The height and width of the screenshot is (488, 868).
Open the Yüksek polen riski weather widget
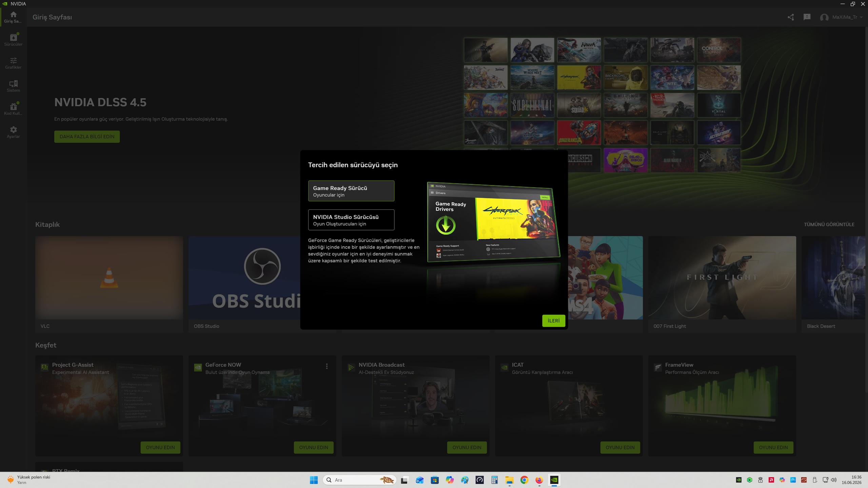(28, 480)
